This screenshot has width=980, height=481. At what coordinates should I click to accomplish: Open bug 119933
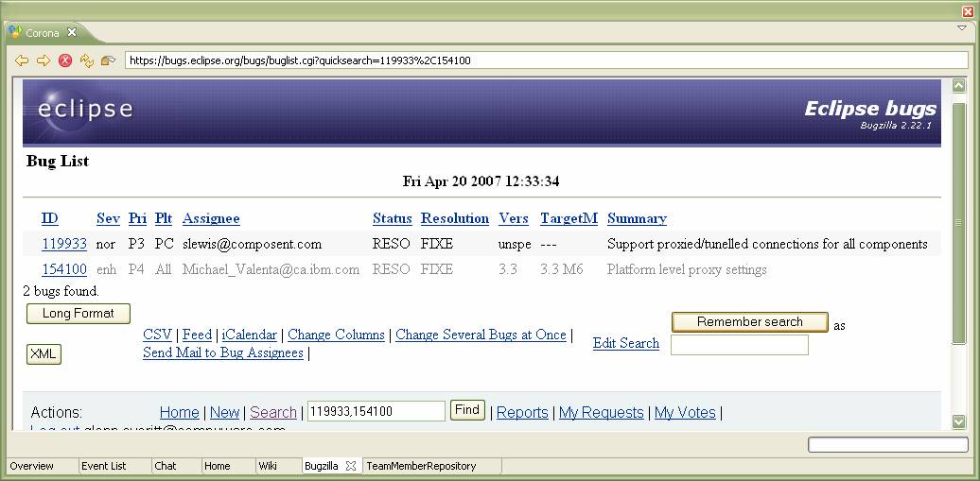coord(64,244)
